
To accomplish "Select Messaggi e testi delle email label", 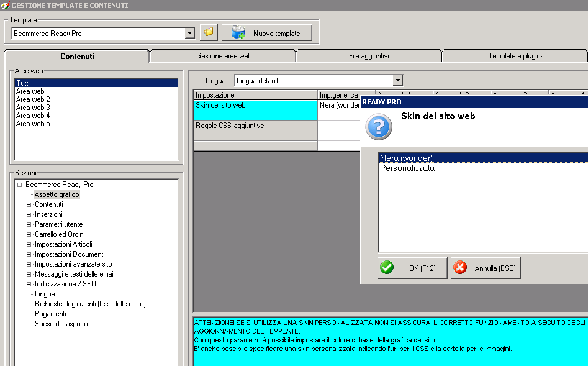I will 75,274.
